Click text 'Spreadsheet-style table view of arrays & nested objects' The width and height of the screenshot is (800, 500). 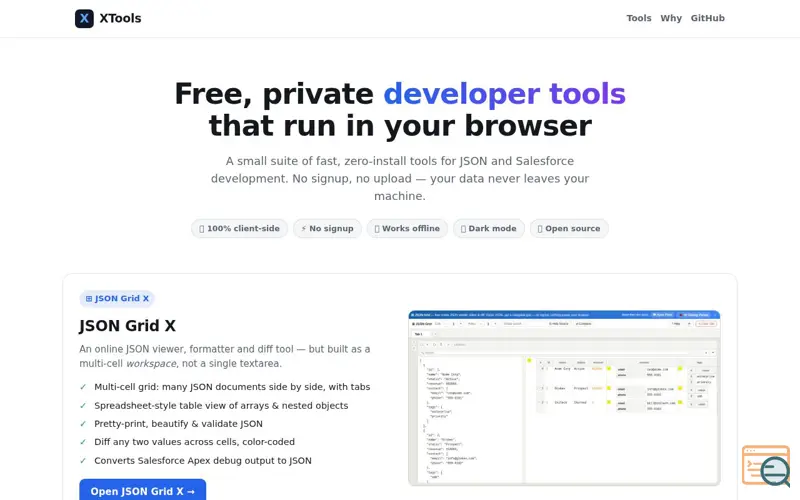pos(221,406)
